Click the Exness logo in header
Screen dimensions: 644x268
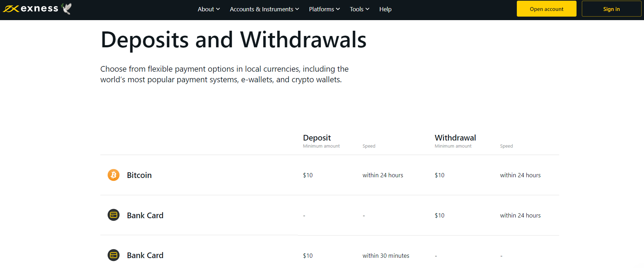coord(30,8)
